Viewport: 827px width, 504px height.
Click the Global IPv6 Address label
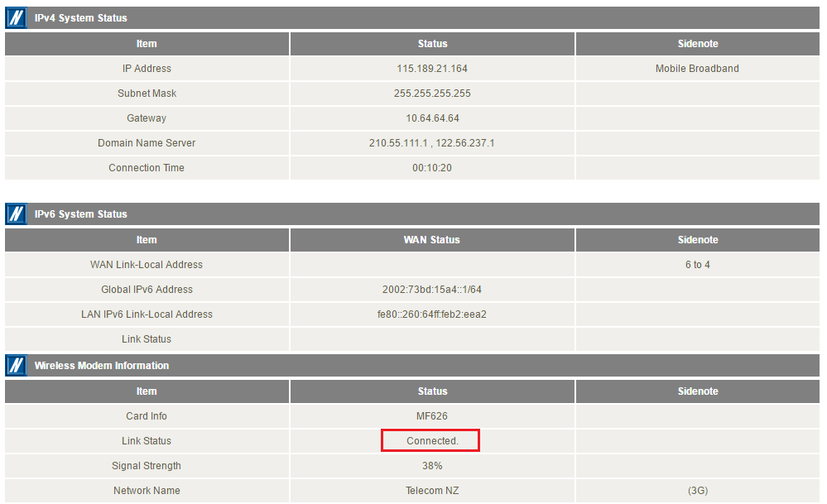click(147, 290)
